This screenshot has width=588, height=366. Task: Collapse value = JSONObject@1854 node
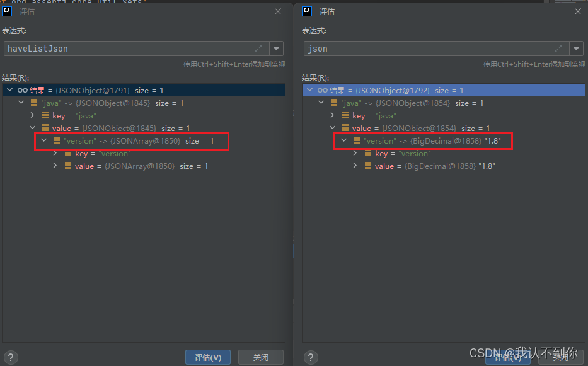click(333, 127)
